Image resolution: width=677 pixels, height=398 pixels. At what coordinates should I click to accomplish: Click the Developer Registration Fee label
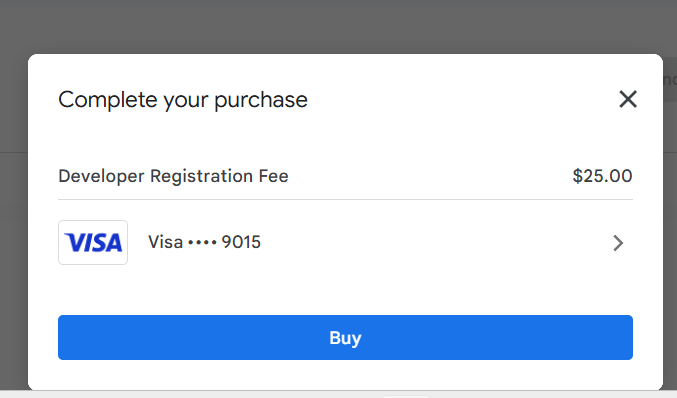(x=173, y=176)
